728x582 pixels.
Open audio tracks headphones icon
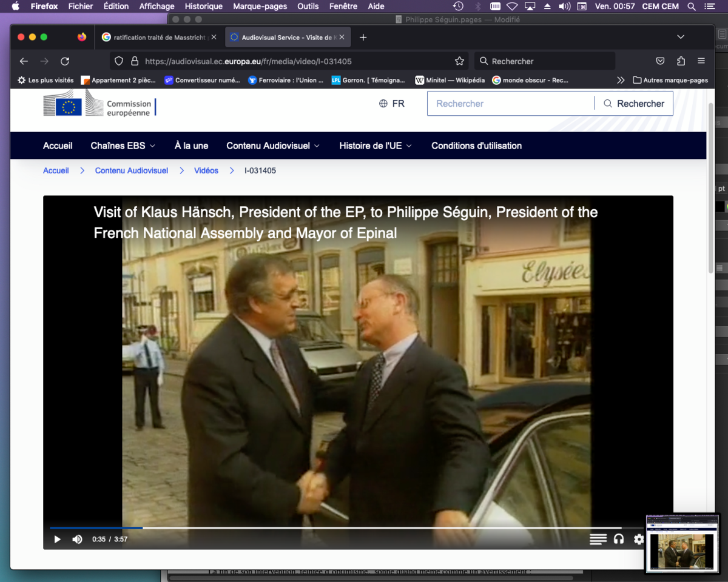[x=619, y=539]
